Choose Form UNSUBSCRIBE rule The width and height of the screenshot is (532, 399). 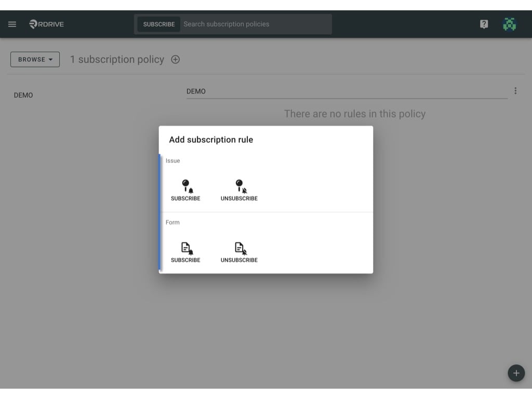(239, 252)
